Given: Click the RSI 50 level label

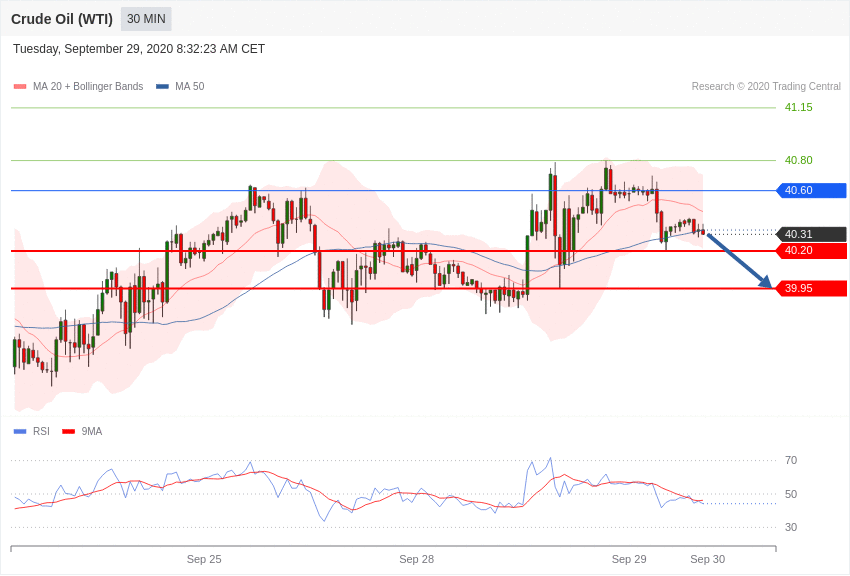Looking at the screenshot, I should coord(791,494).
